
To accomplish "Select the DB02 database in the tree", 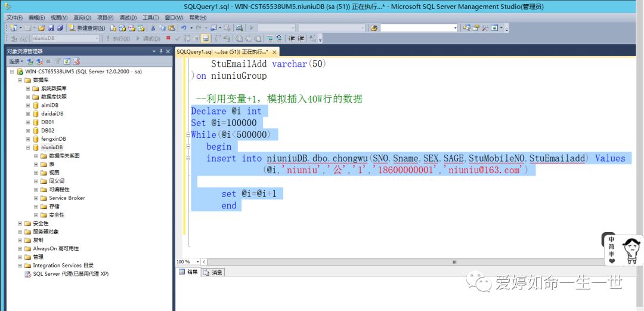I will [x=48, y=130].
